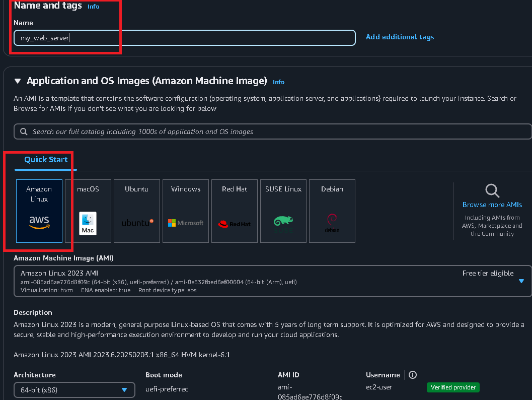The height and width of the screenshot is (400, 532).
Task: Click the Username info circle icon
Action: click(413, 374)
